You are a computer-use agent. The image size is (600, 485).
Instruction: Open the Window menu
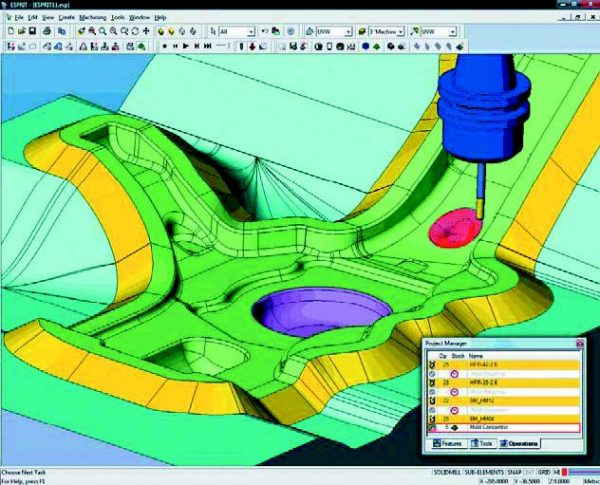[139, 18]
